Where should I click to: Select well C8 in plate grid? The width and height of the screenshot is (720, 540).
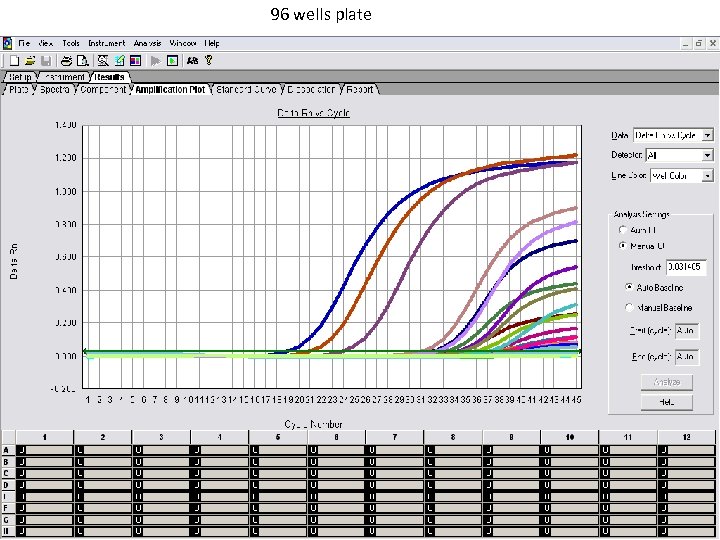coord(453,473)
